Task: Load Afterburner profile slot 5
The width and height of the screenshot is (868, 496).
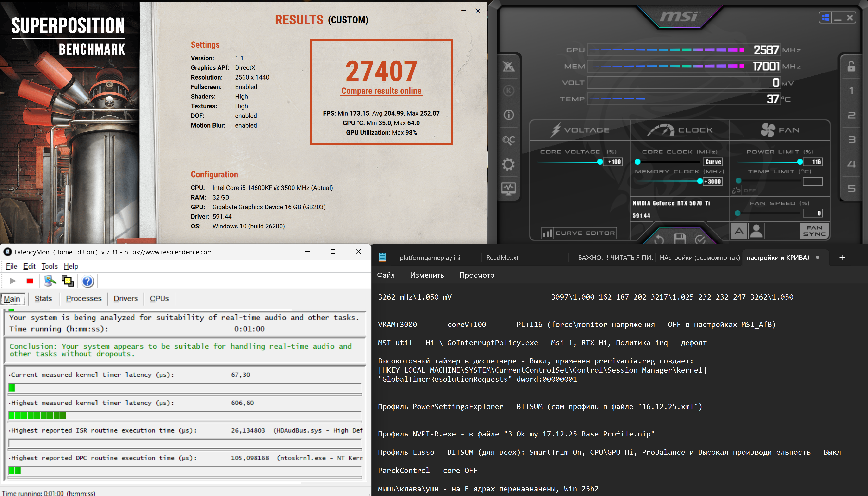Action: click(x=851, y=189)
